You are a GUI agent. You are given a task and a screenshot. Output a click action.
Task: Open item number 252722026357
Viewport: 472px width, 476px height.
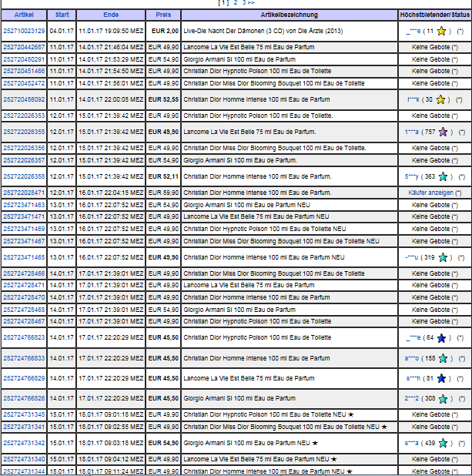(x=24, y=160)
